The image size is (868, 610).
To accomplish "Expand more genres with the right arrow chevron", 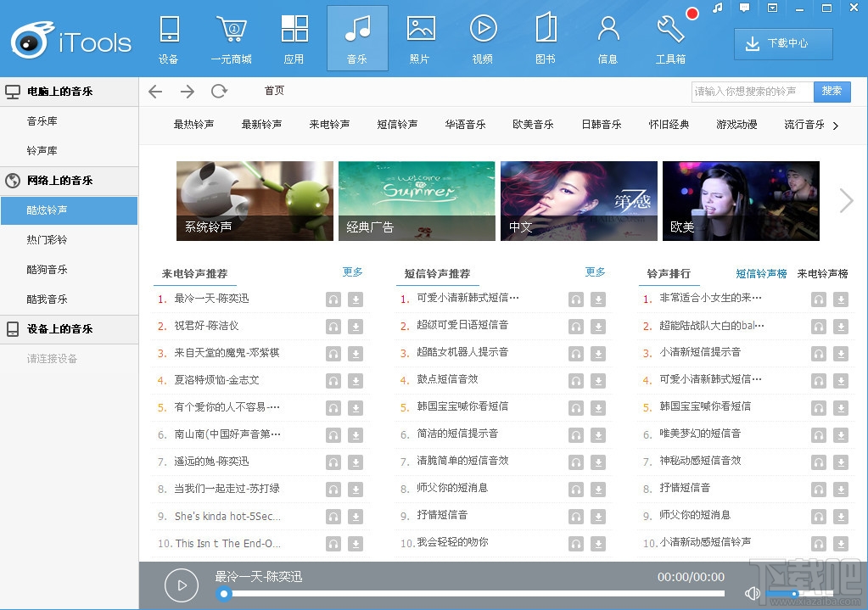I will pos(835,124).
